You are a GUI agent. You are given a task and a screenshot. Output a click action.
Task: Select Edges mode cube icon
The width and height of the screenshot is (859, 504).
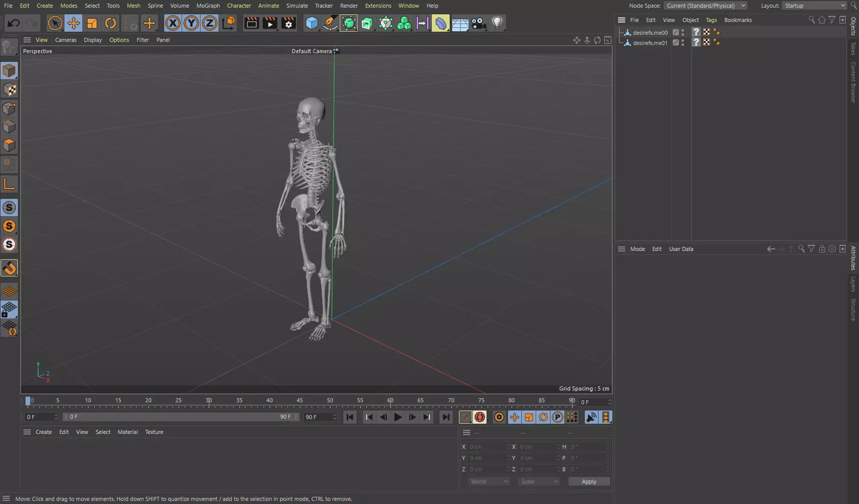[9, 127]
